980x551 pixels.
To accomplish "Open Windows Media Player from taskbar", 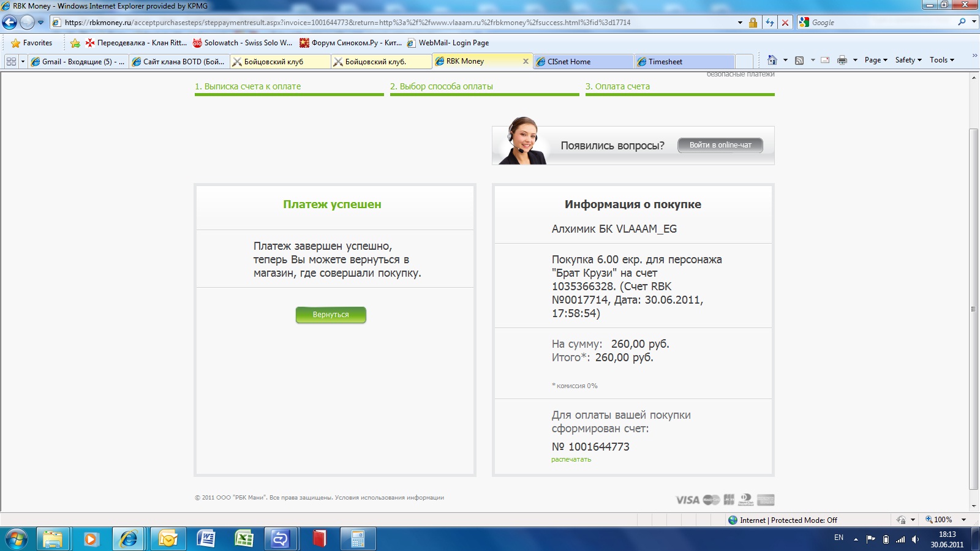I will tap(91, 539).
